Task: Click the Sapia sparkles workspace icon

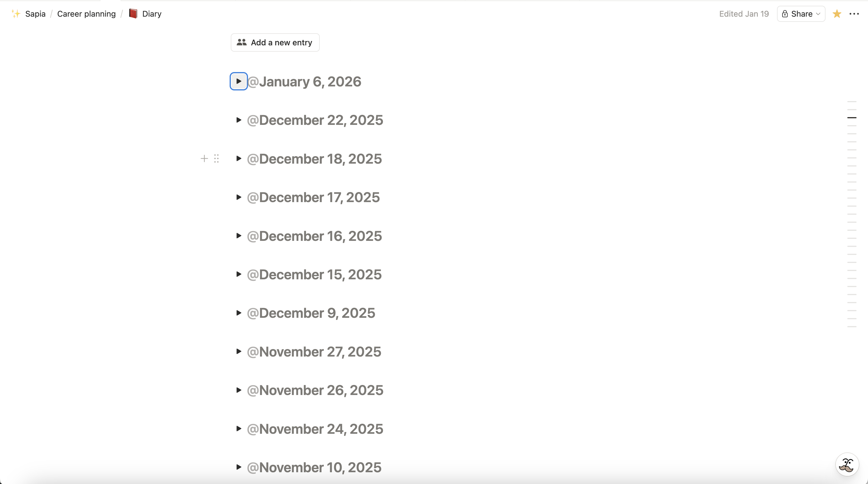Action: [15, 14]
